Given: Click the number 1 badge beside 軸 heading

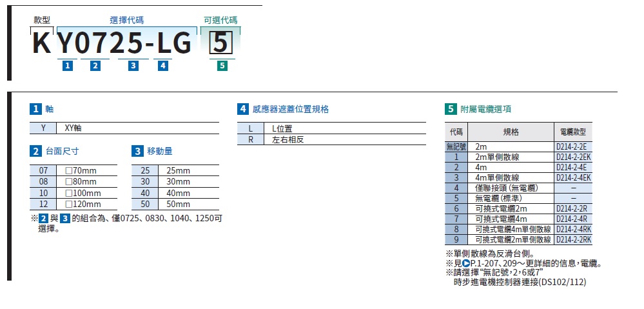Looking at the screenshot, I should (36, 109).
